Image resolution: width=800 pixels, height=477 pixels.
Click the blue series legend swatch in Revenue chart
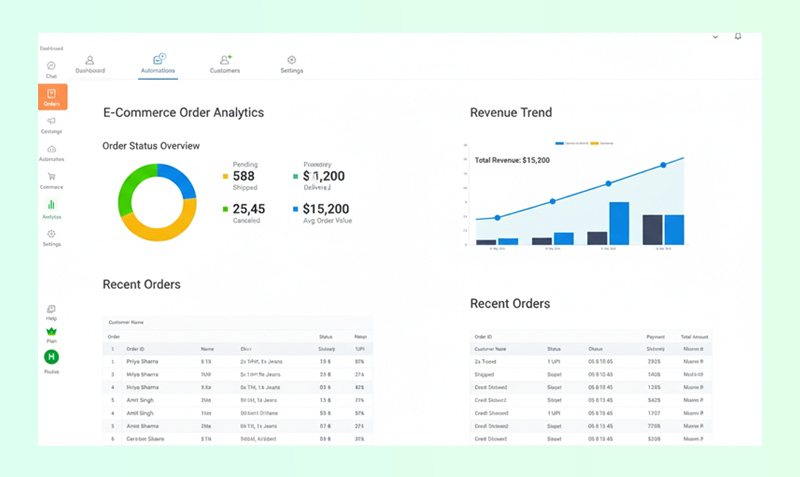[x=560, y=143]
